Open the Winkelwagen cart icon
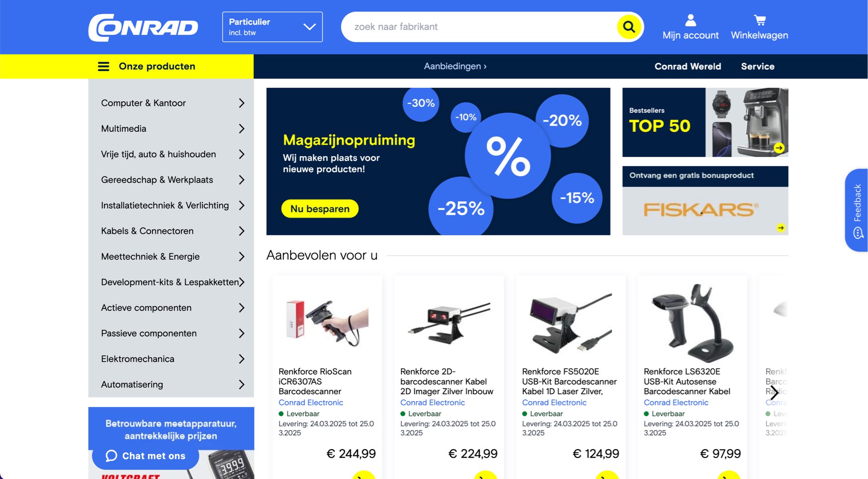868x479 pixels. coord(759,20)
